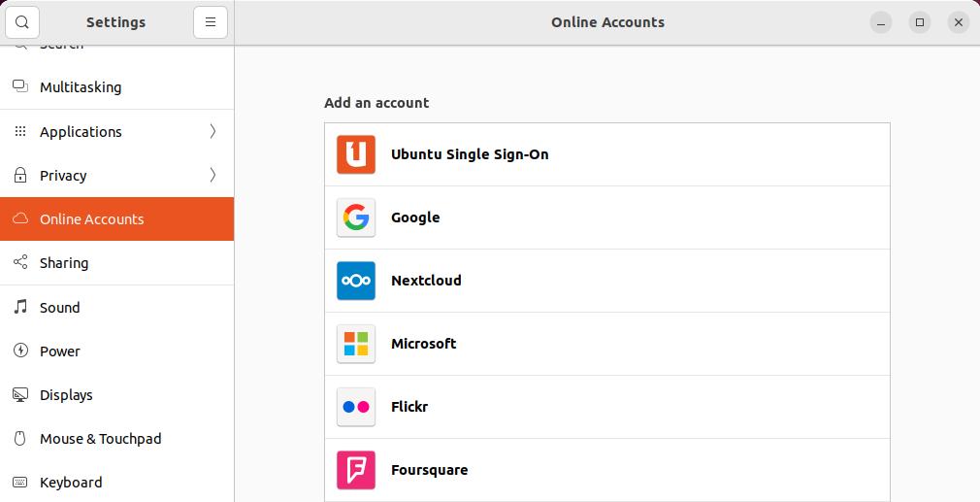Open Keyboard settings
This screenshot has height=502, width=980.
click(116, 482)
